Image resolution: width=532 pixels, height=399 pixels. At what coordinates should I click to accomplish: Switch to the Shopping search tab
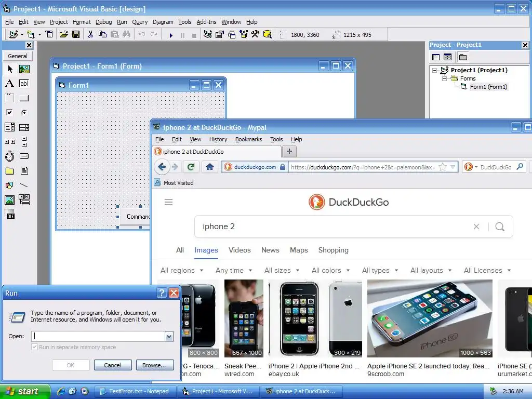point(333,250)
